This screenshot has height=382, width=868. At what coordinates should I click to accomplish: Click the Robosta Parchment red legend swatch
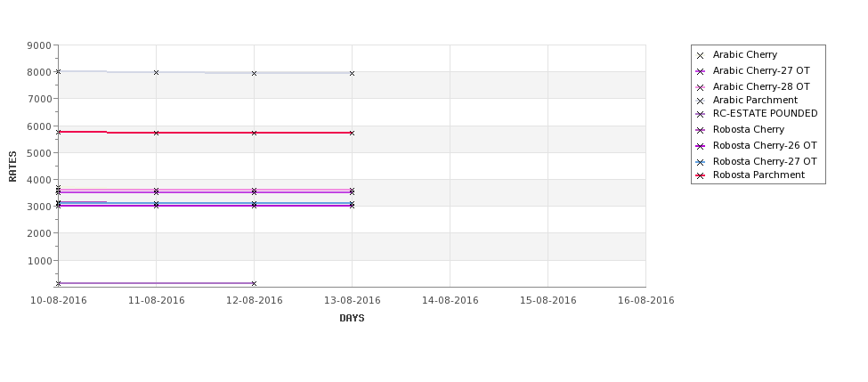[700, 175]
